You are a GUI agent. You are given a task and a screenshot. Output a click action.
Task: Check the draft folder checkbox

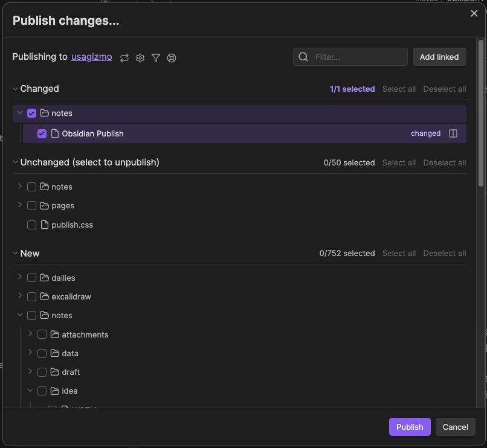coord(42,373)
